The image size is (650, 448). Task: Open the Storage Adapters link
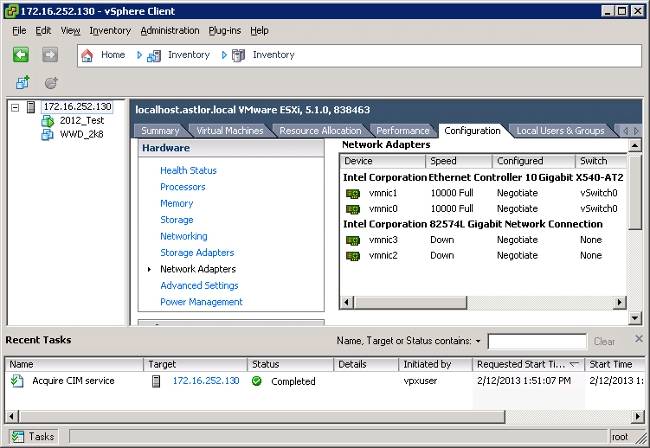pyautogui.click(x=197, y=252)
